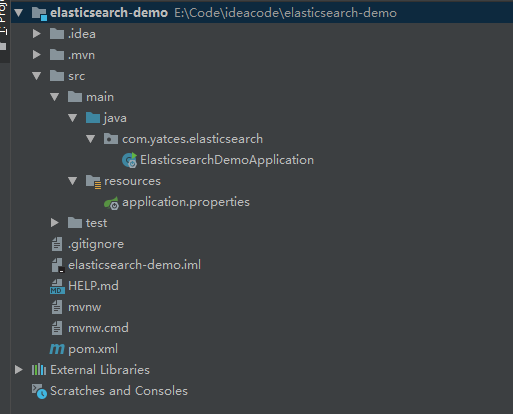Click the HELP.md markdown icon
513x414 pixels.
57,286
